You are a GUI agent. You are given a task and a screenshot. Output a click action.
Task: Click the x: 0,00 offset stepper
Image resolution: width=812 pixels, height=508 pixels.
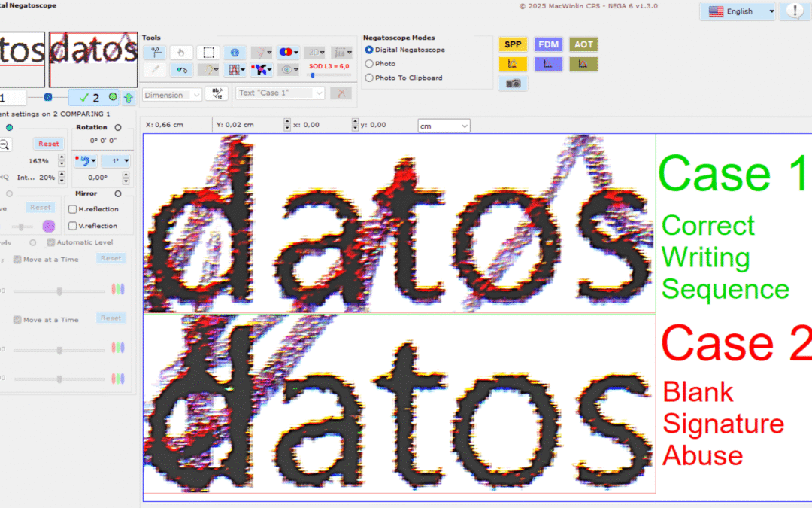point(287,124)
